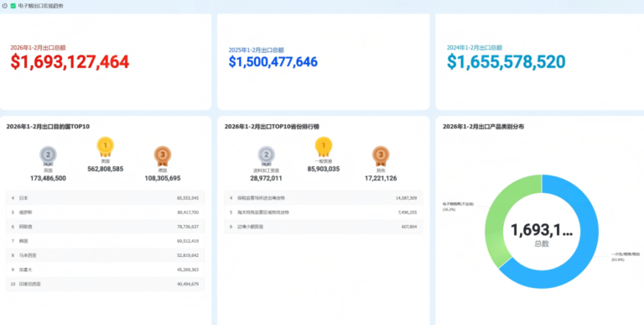Image resolution: width=644 pixels, height=325 pixels.
Task: Click the 607,804 value cell
Action: (x=409, y=227)
